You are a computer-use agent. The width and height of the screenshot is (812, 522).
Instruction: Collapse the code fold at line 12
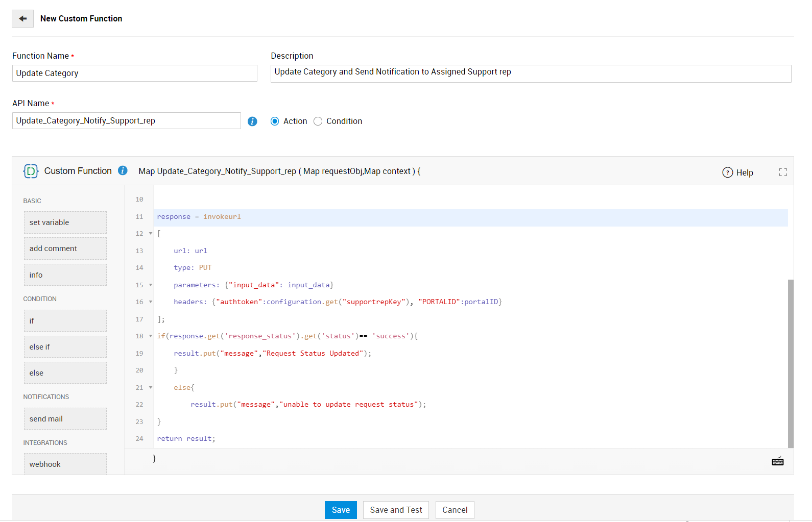pyautogui.click(x=151, y=234)
